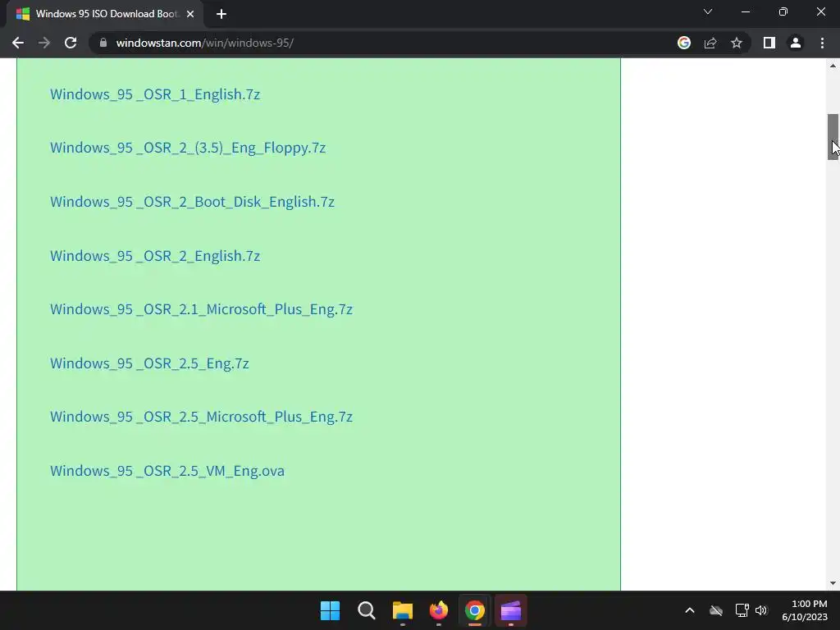Open Chrome's three-dot menu
The image size is (840, 630).
point(822,43)
